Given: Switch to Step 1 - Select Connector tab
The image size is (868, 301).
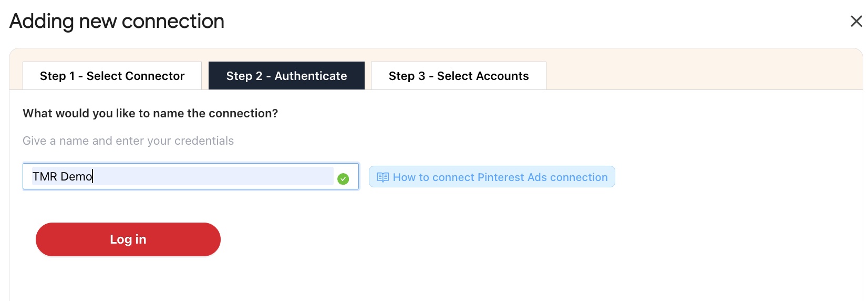Looking at the screenshot, I should pyautogui.click(x=112, y=76).
